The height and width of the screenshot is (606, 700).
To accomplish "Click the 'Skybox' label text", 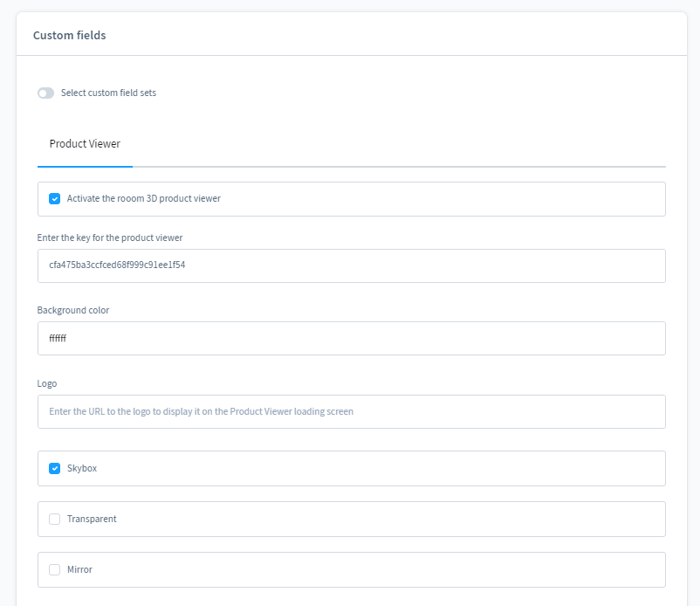I will pyautogui.click(x=82, y=469).
